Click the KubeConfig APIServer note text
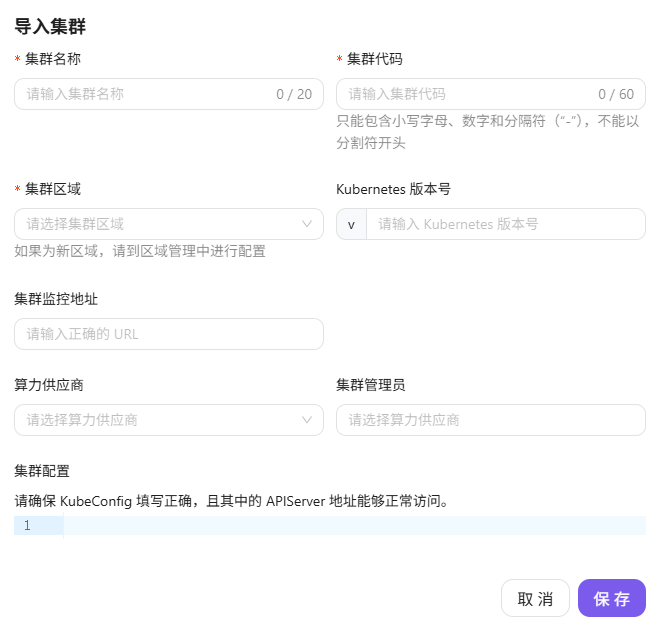 pyautogui.click(x=231, y=501)
